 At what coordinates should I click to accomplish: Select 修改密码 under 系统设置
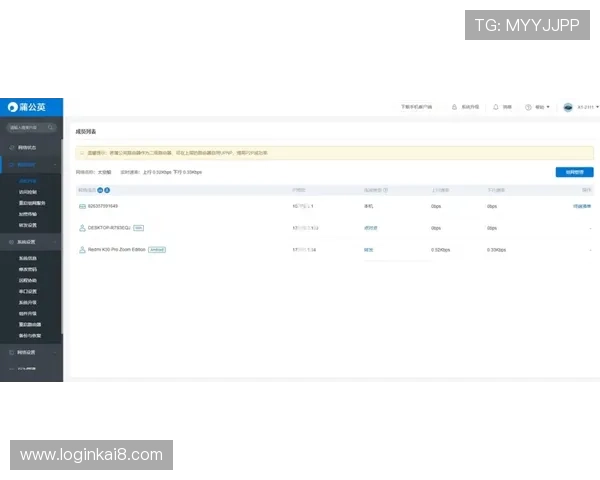click(x=26, y=269)
